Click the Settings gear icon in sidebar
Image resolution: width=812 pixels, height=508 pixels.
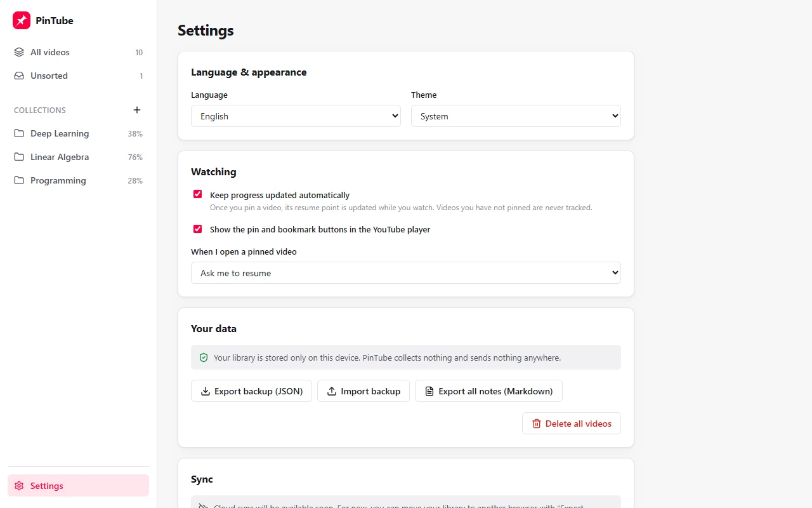click(19, 486)
